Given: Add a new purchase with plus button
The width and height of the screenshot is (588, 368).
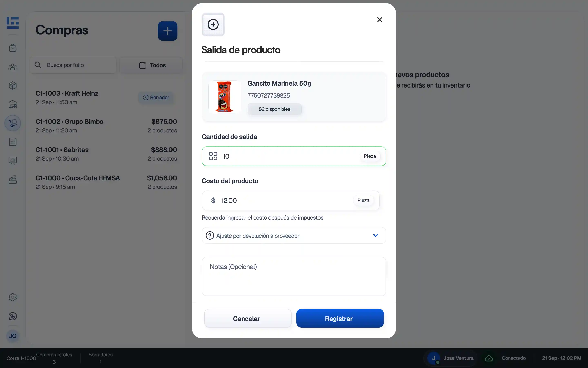Looking at the screenshot, I should [x=167, y=31].
